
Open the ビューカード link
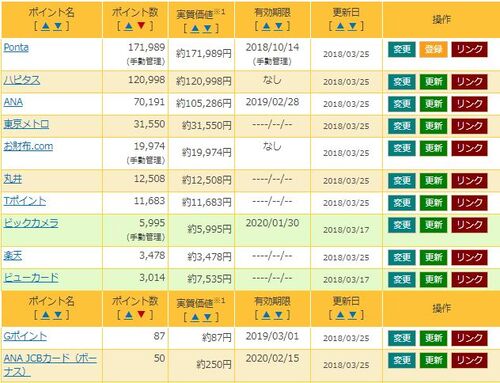click(x=31, y=278)
